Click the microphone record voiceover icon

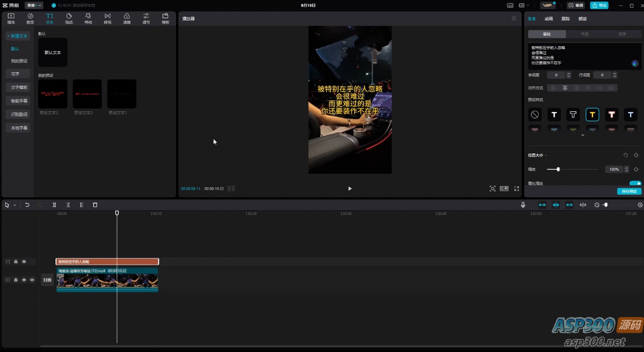tap(523, 205)
